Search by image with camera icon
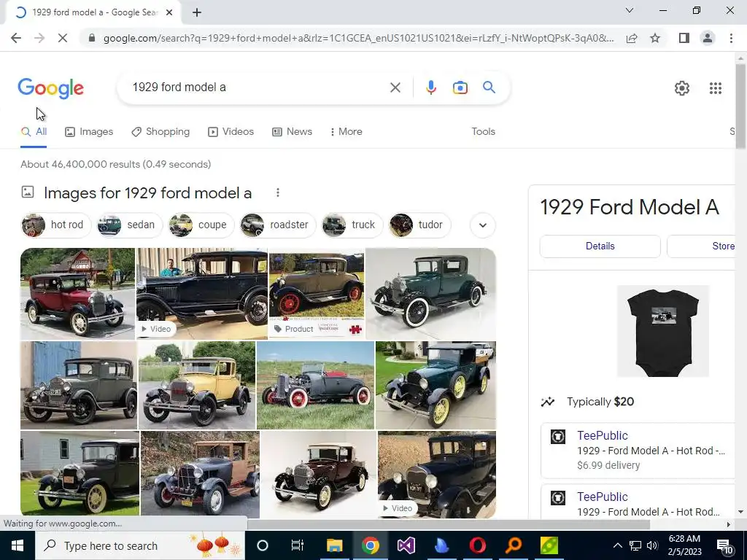Screen dimensions: 747x560 (x=460, y=87)
